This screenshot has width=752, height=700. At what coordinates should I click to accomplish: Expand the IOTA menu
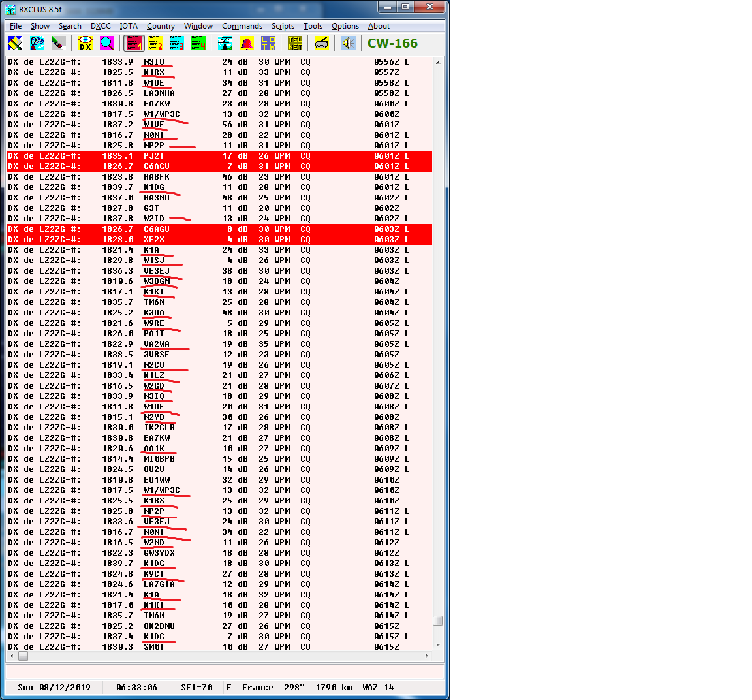coord(129,26)
